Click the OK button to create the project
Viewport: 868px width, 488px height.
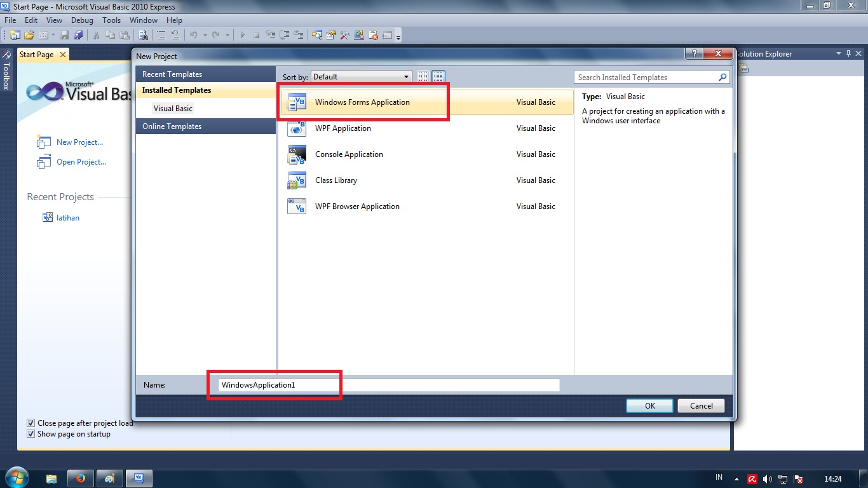point(649,405)
